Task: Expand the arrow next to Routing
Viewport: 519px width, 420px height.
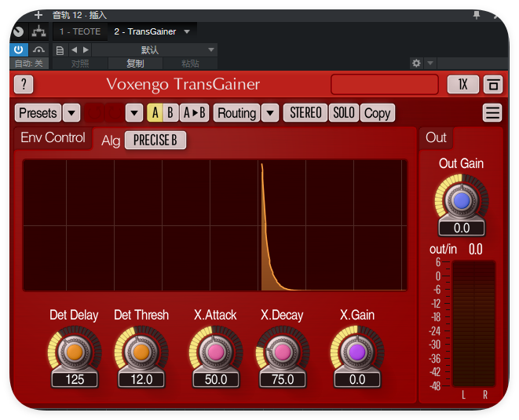Action: 270,113
